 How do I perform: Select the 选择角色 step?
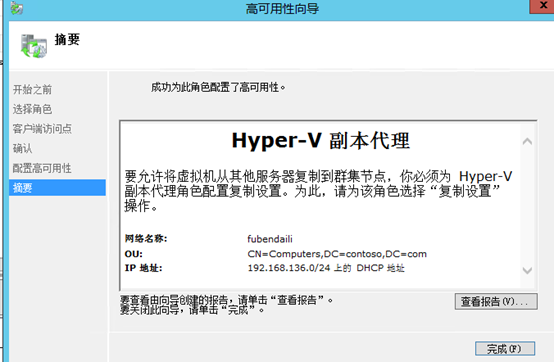tap(33, 109)
